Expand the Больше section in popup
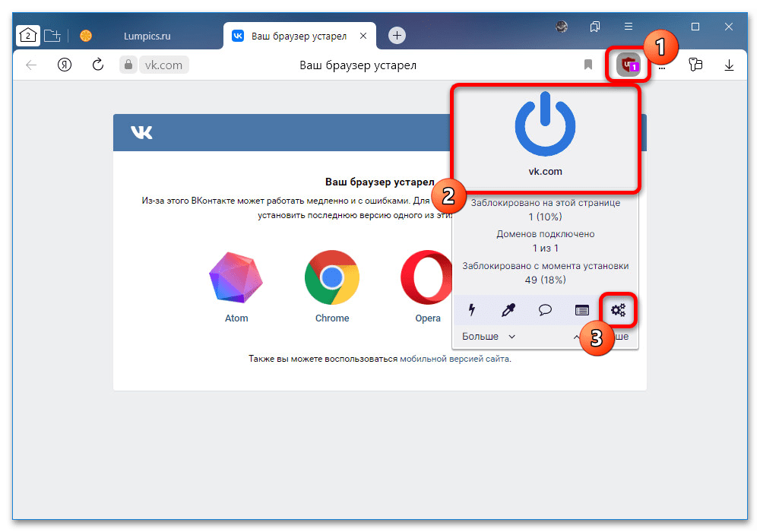 488,336
